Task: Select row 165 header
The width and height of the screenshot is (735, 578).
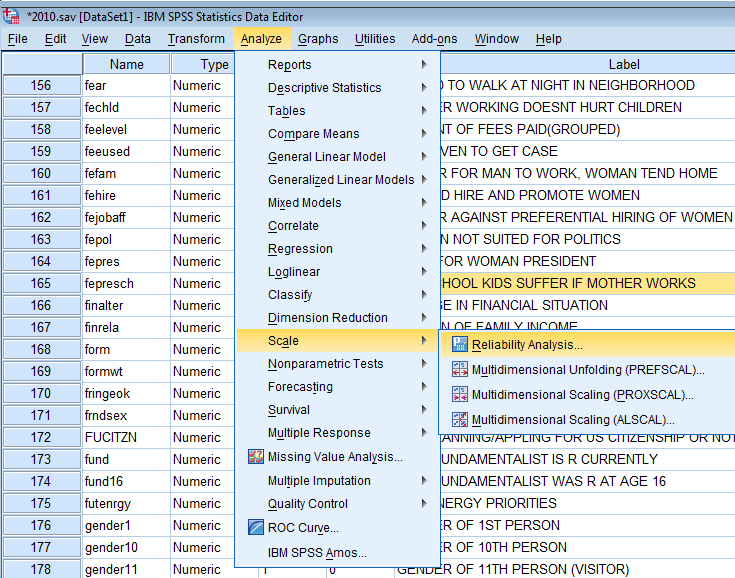Action: 41,283
